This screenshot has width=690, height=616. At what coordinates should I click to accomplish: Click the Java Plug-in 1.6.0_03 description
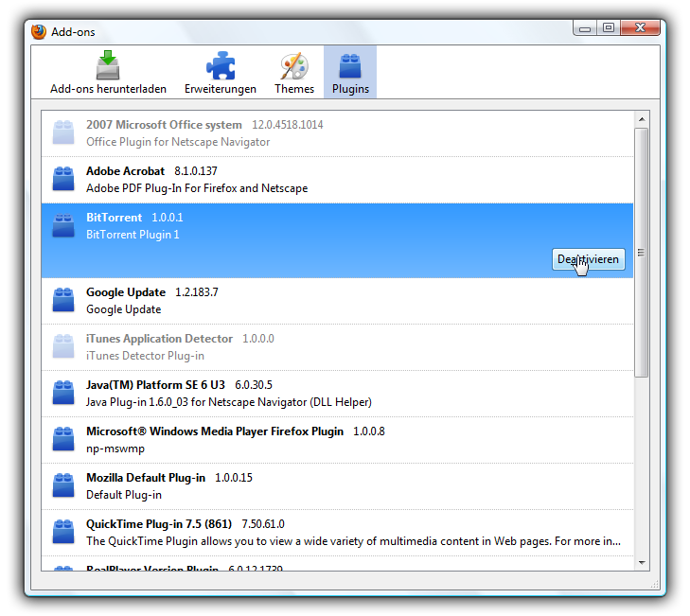pos(229,402)
